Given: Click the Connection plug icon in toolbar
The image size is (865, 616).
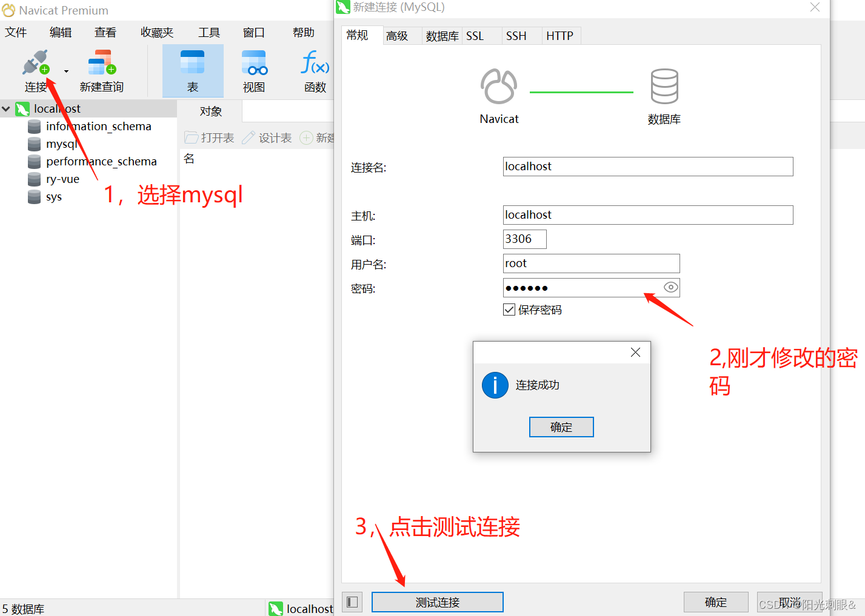Looking at the screenshot, I should 36,63.
